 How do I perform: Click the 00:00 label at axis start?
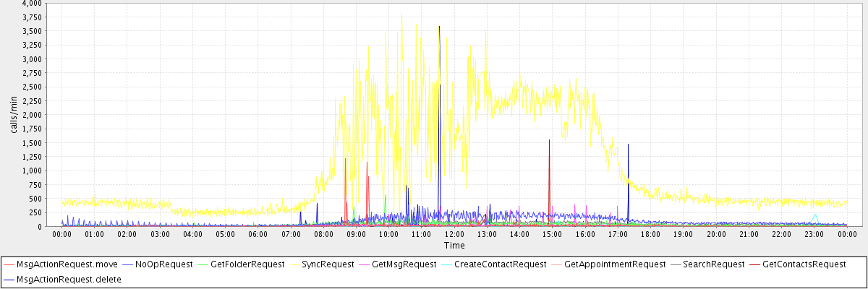(x=62, y=234)
